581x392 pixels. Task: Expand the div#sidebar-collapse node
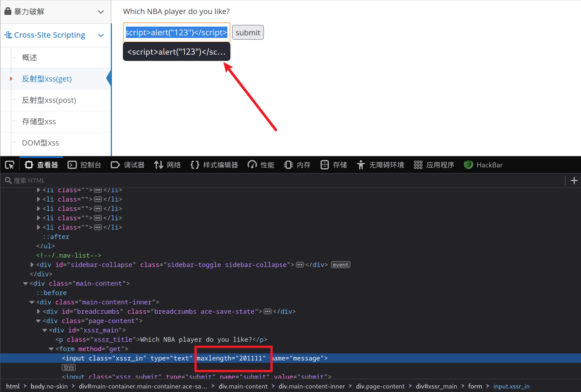tap(32, 265)
